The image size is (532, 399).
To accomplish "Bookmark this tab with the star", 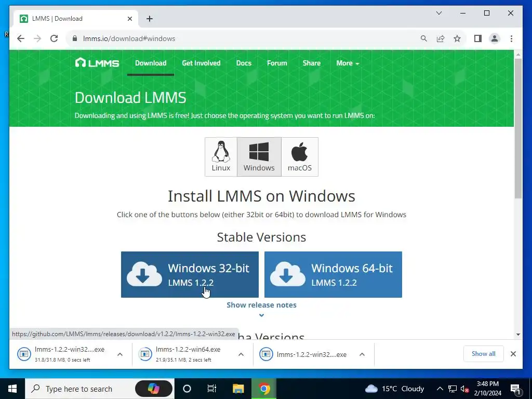I will (457, 38).
